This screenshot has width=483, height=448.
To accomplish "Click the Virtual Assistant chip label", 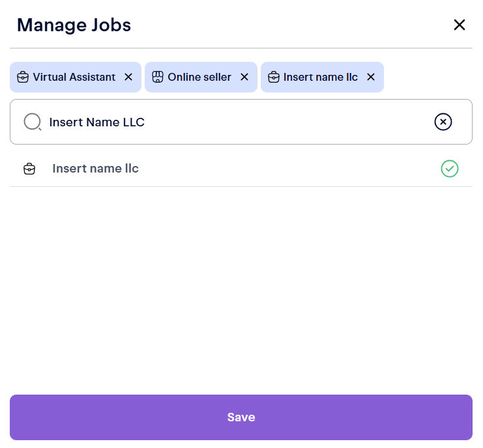I will pos(74,77).
